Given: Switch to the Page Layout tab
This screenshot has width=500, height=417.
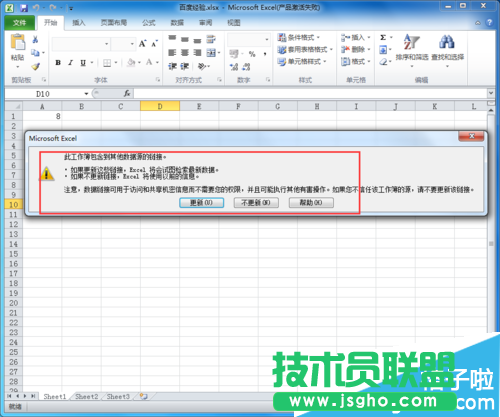Looking at the screenshot, I should 114,23.
